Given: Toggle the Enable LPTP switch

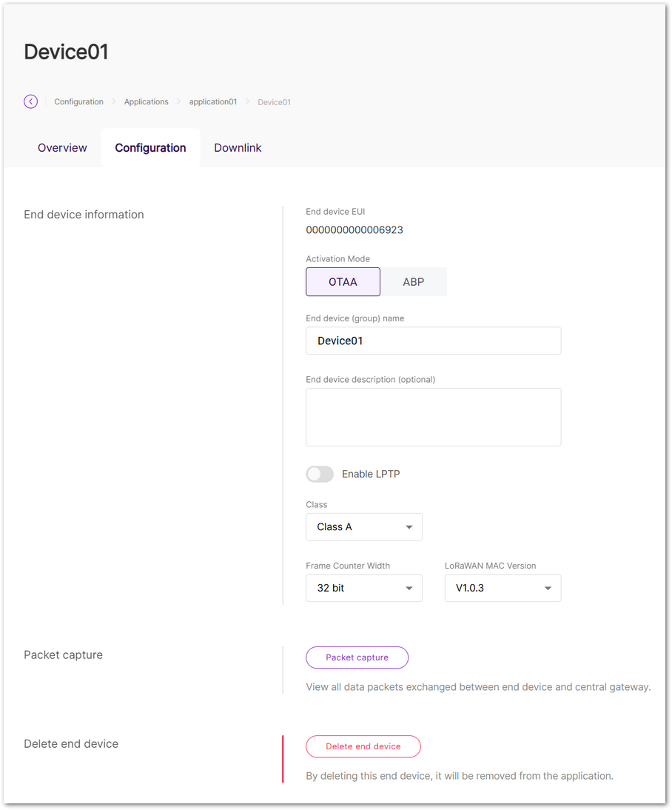Looking at the screenshot, I should click(320, 474).
